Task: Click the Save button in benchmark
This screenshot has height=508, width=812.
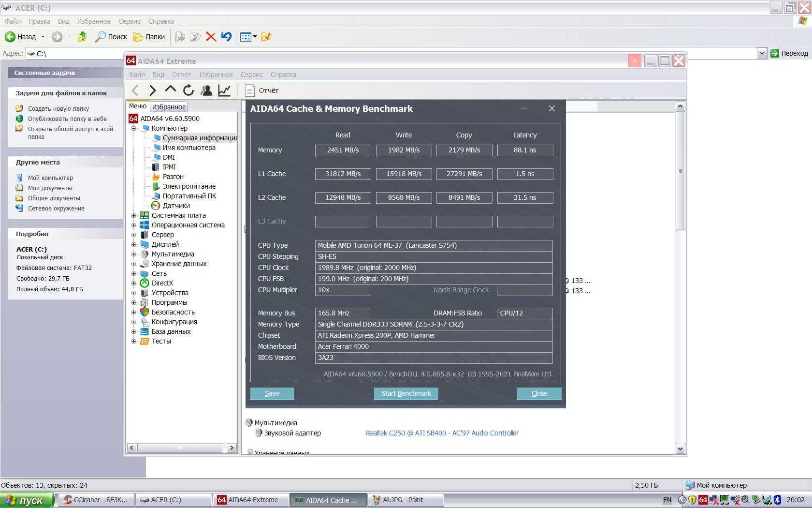Action: point(272,393)
